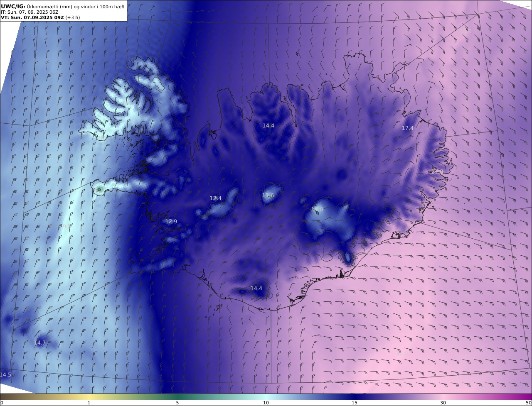Screen dimensions: 532x406
Task: Click the 12.9 value label on the map
Action: tap(171, 222)
